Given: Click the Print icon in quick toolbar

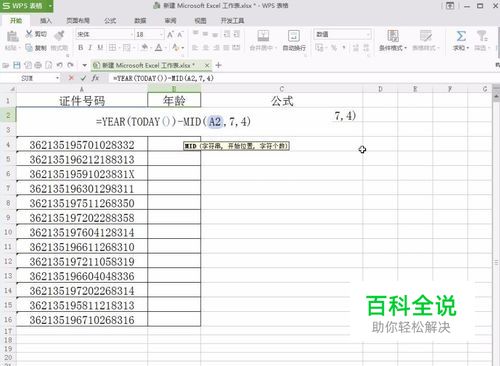Looking at the screenshot, I should [38, 65].
